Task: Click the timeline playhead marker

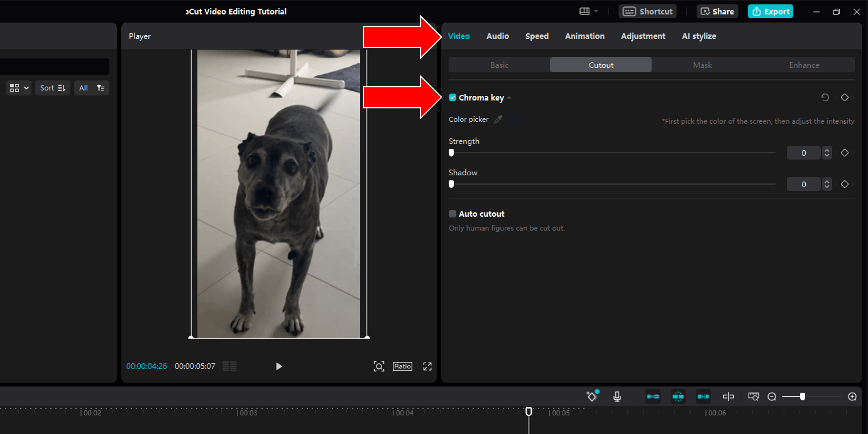Action: coord(529,411)
